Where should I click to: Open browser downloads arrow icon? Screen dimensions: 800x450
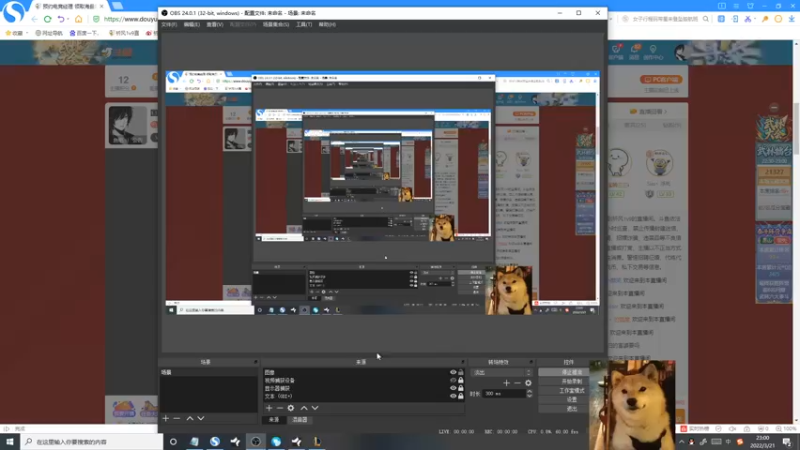point(791,19)
